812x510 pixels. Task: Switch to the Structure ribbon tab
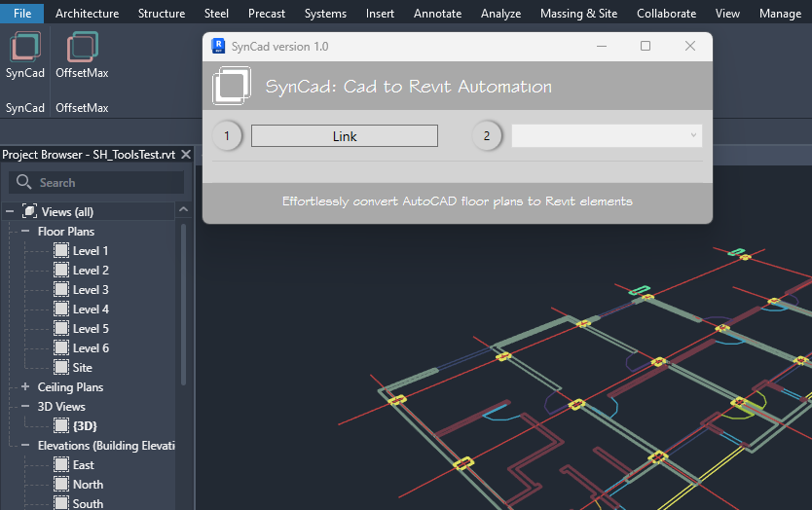pyautogui.click(x=162, y=14)
